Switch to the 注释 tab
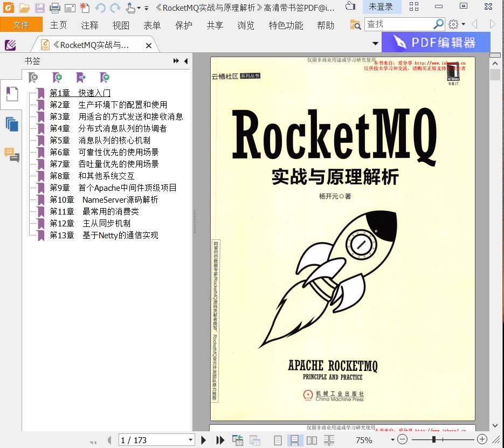504x448 pixels. (89, 25)
